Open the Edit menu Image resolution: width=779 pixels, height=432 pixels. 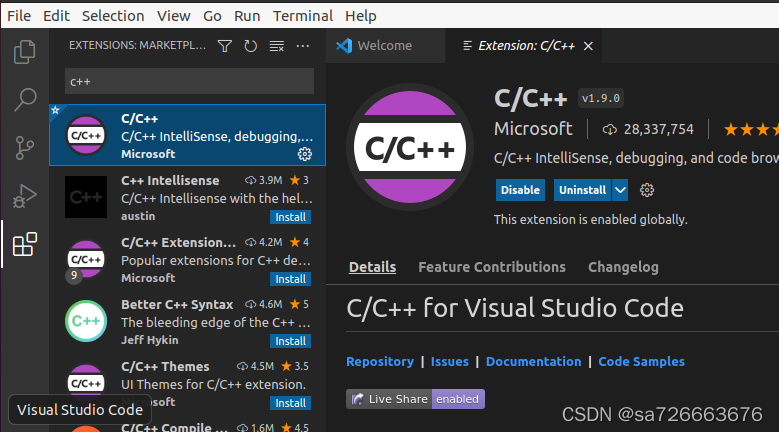tap(56, 16)
